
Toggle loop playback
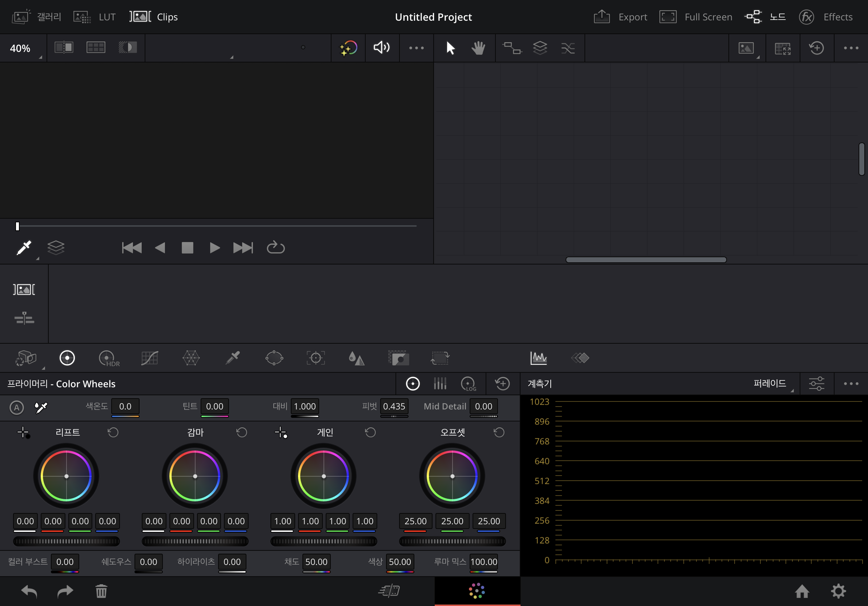276,248
